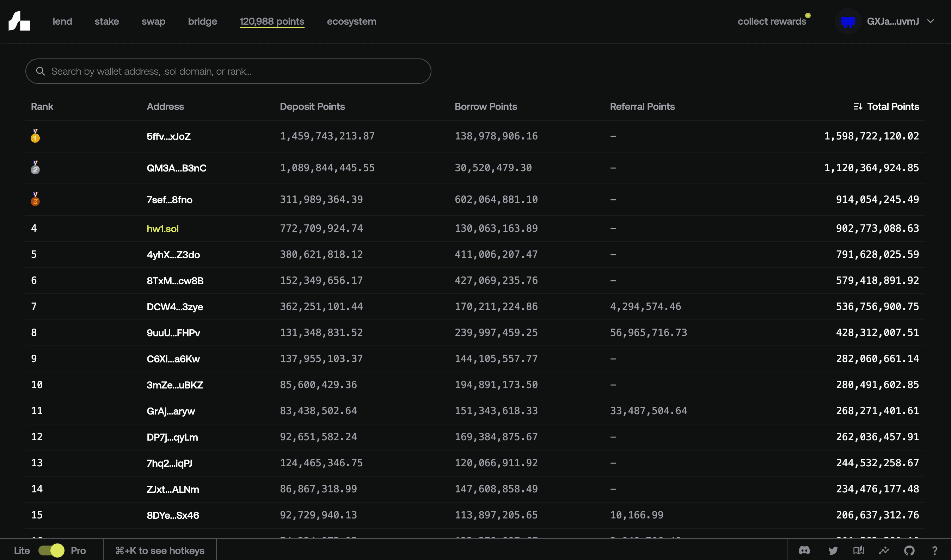Click deposit points 1,089,844,445.55

327,168
